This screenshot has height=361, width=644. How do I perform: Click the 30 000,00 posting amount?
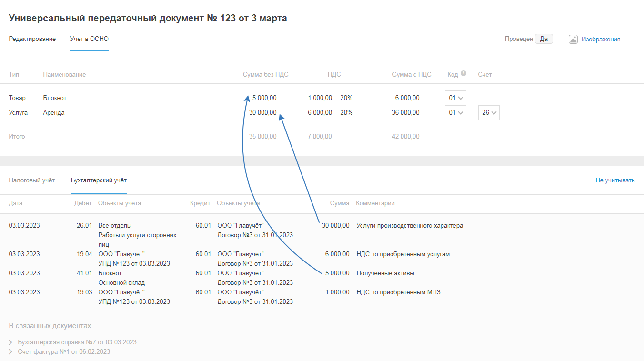(x=335, y=226)
